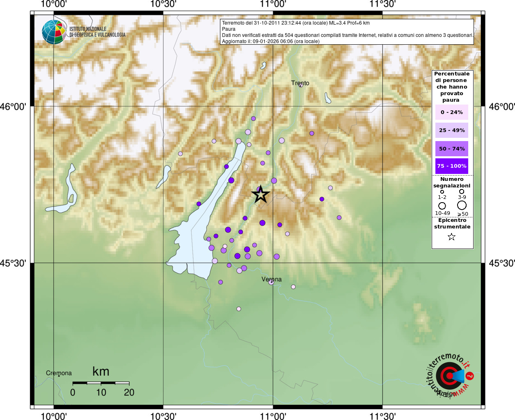The height and width of the screenshot is (420, 515).
Task: Click the Trento city marker dot
Action: click(300, 85)
